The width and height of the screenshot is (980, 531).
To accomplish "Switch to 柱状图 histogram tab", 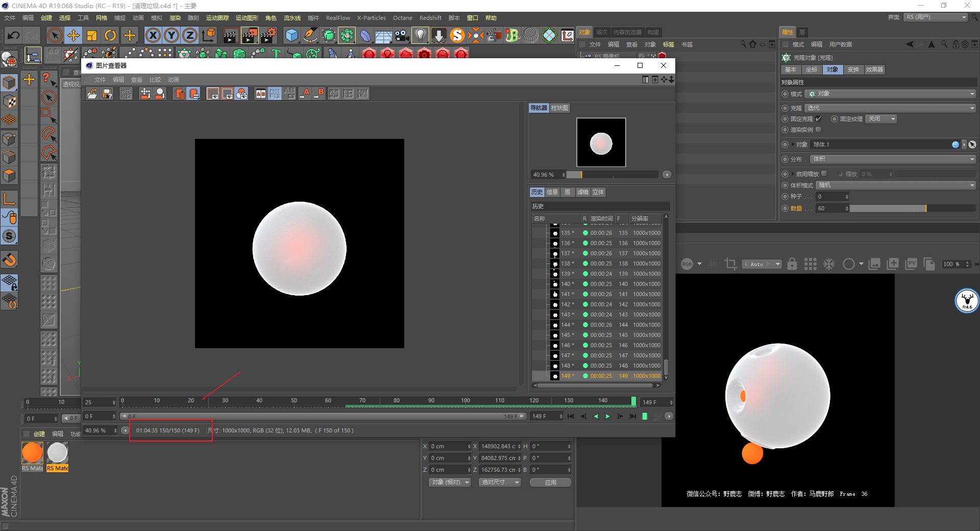I will pos(560,108).
